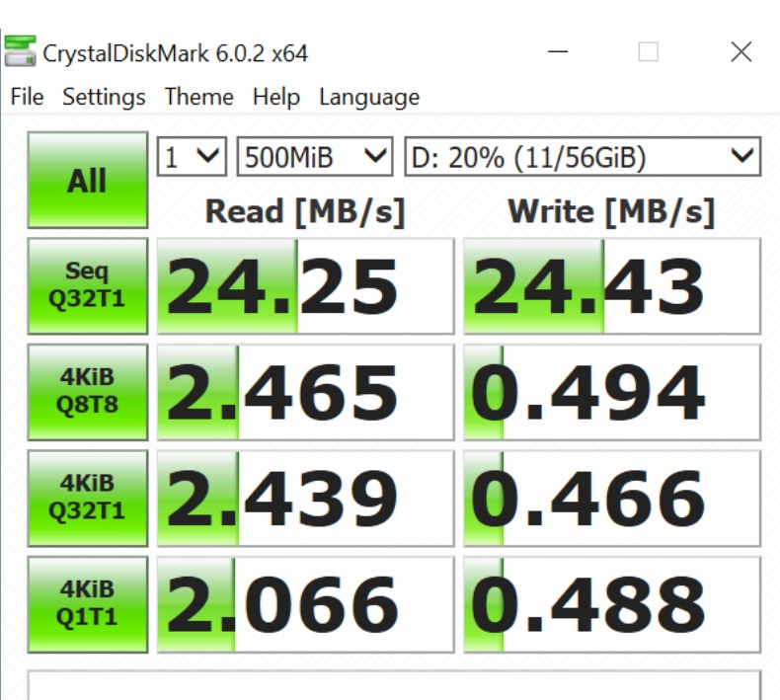Open the File menu
This screenshot has height=700, width=780.
[x=27, y=97]
